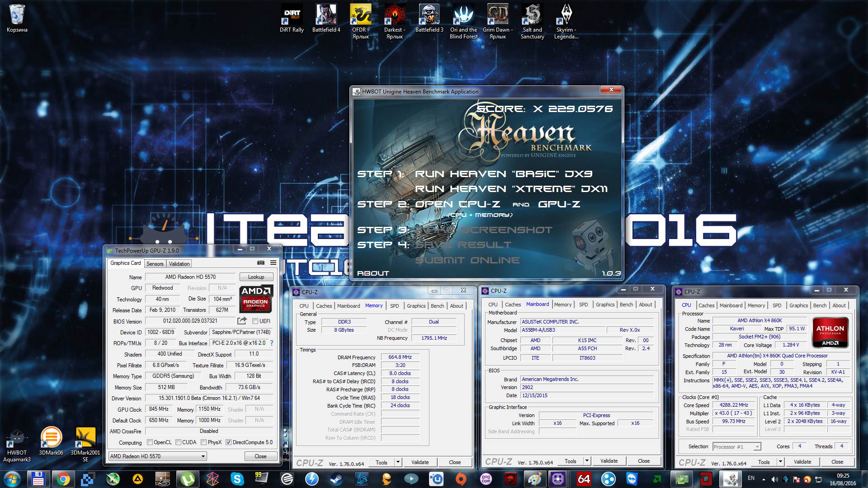
Task: Open GOG.com Galaxy from the taskbar
Action: [486, 479]
